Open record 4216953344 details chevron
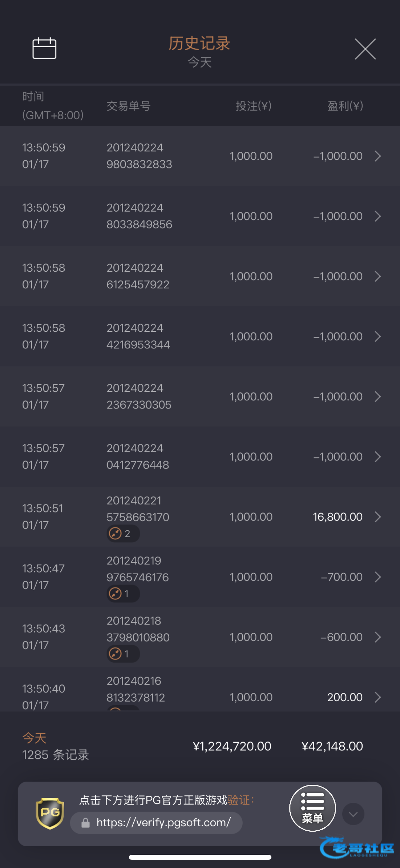 coord(378,337)
